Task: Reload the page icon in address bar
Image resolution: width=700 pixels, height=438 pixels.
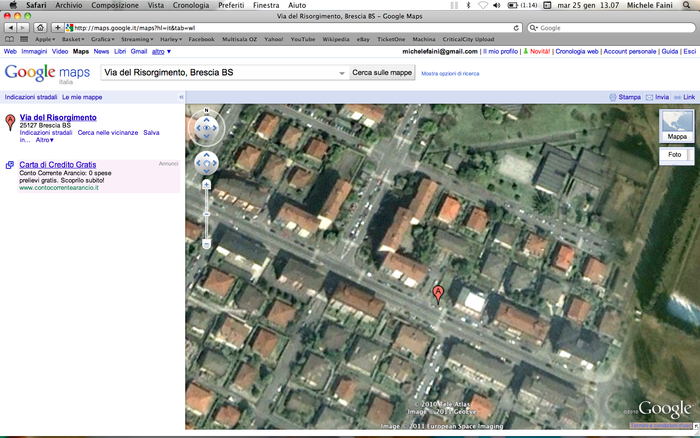Action: pos(516,28)
